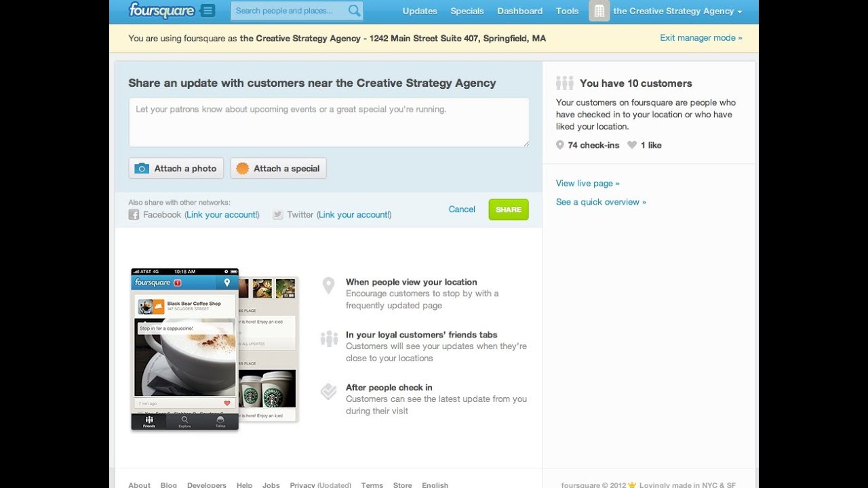Screen dimensions: 868x488
Task: Click the people icon beside 'loyal customers'
Action: coord(329,338)
